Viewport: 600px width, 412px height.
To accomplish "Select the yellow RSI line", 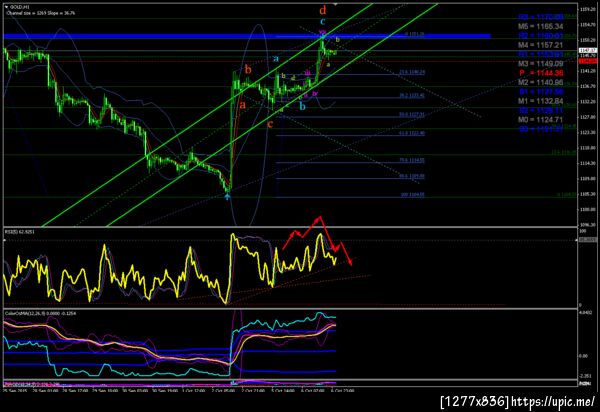I will [x=170, y=268].
